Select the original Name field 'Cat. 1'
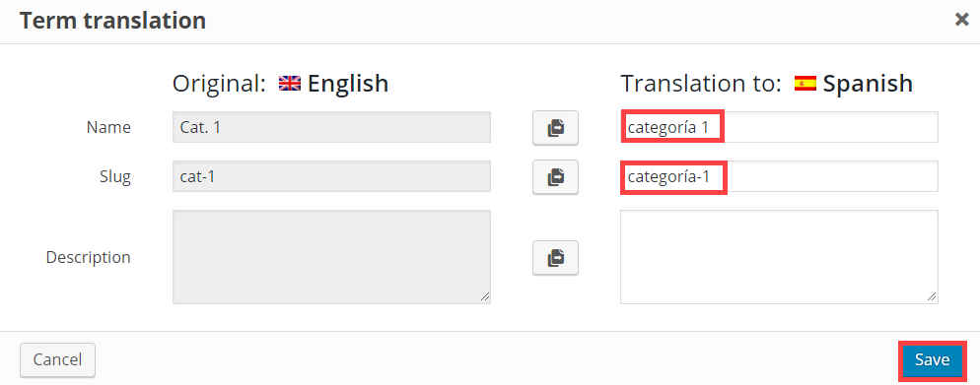 coord(332,127)
